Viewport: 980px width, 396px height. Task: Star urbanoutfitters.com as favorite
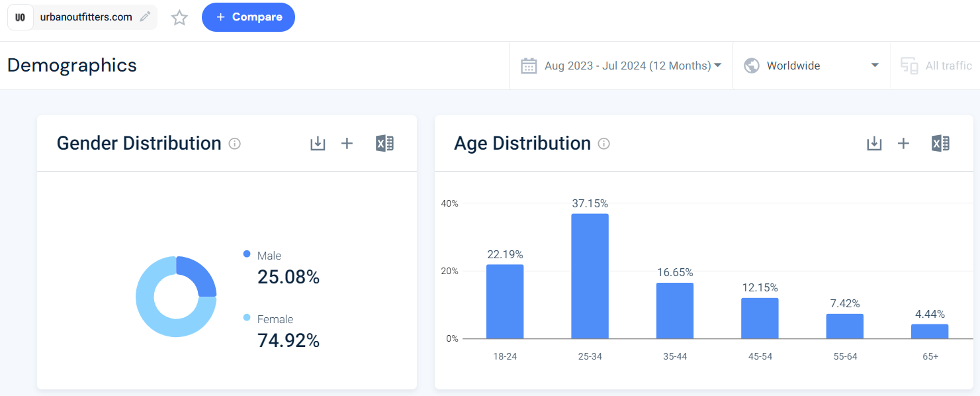click(x=179, y=18)
